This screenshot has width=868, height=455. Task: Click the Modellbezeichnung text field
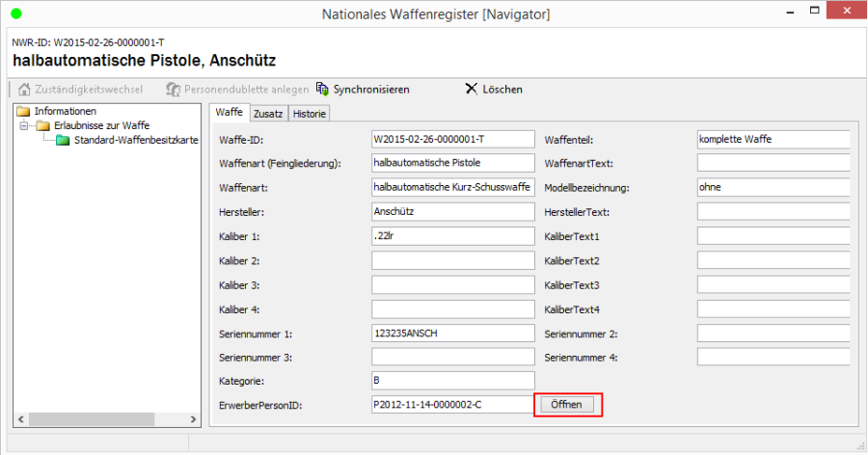pyautogui.click(x=773, y=187)
